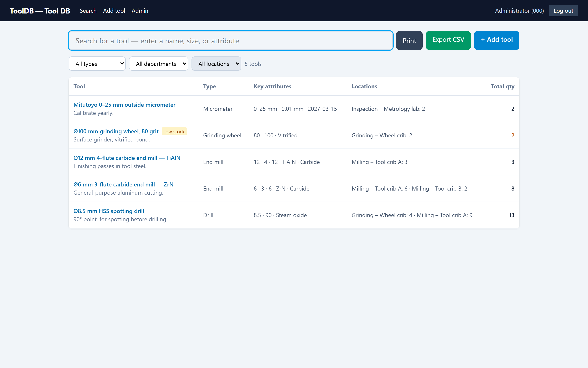This screenshot has height=368, width=588.
Task: Click total qty 13 in the drill row
Action: tap(511, 215)
